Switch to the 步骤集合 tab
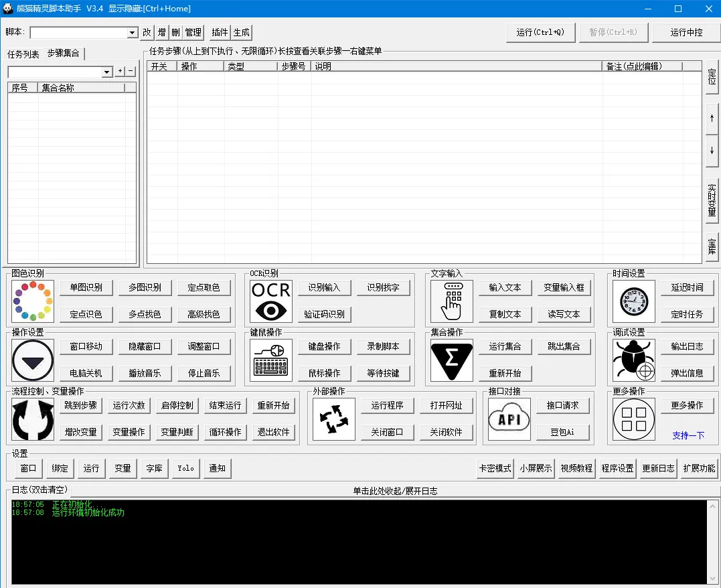The width and height of the screenshot is (721, 588). tap(64, 54)
